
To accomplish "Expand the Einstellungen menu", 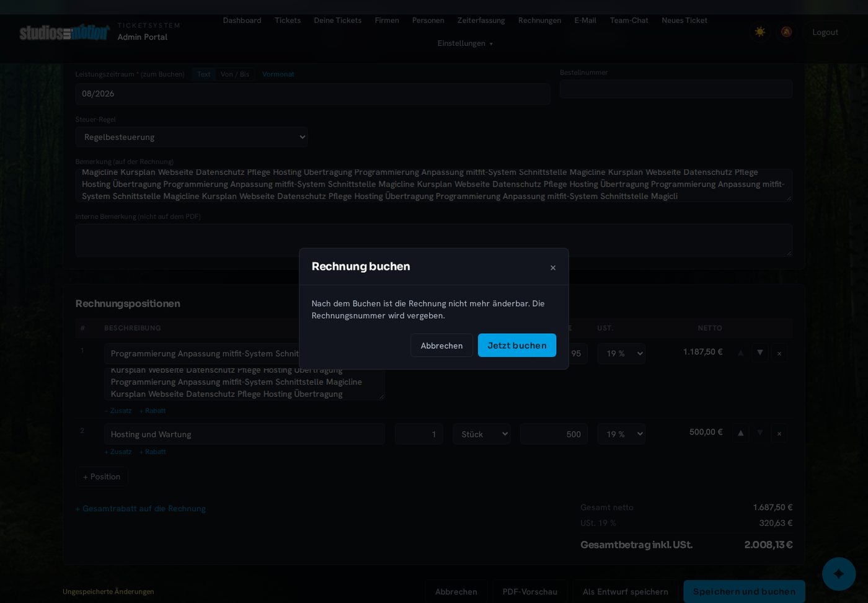I will pyautogui.click(x=465, y=43).
